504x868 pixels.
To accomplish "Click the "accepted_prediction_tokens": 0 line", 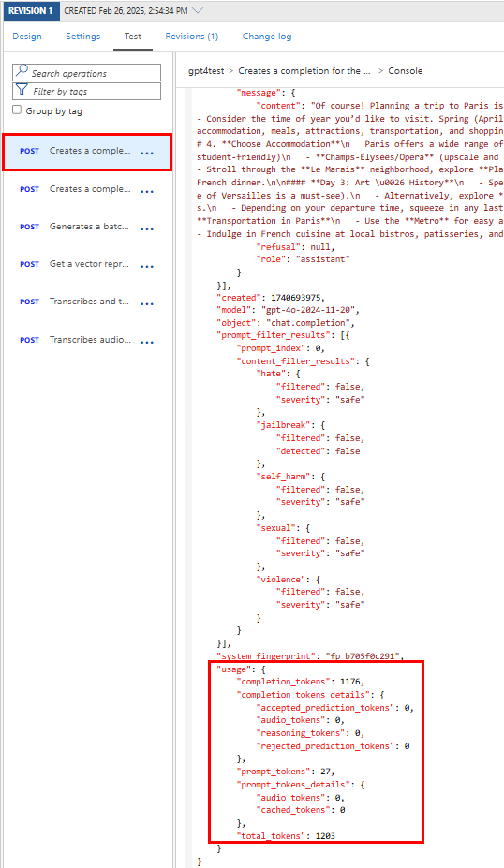I will (335, 708).
